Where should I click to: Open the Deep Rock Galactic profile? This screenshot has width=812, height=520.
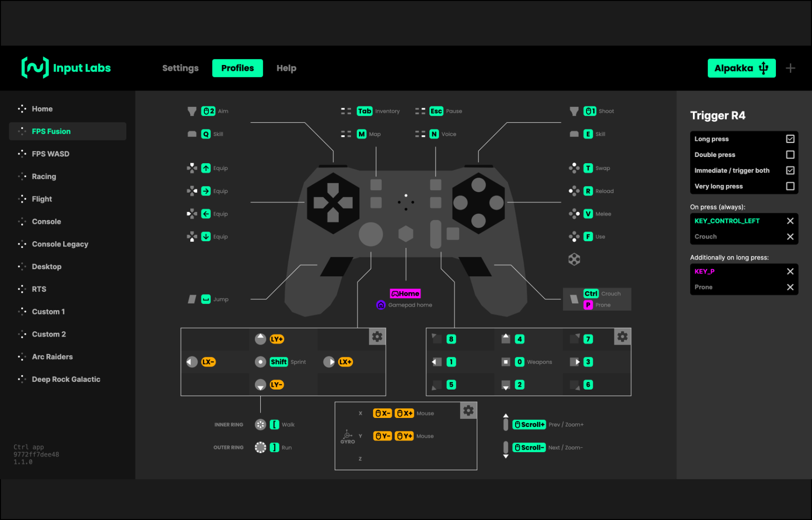(x=66, y=379)
